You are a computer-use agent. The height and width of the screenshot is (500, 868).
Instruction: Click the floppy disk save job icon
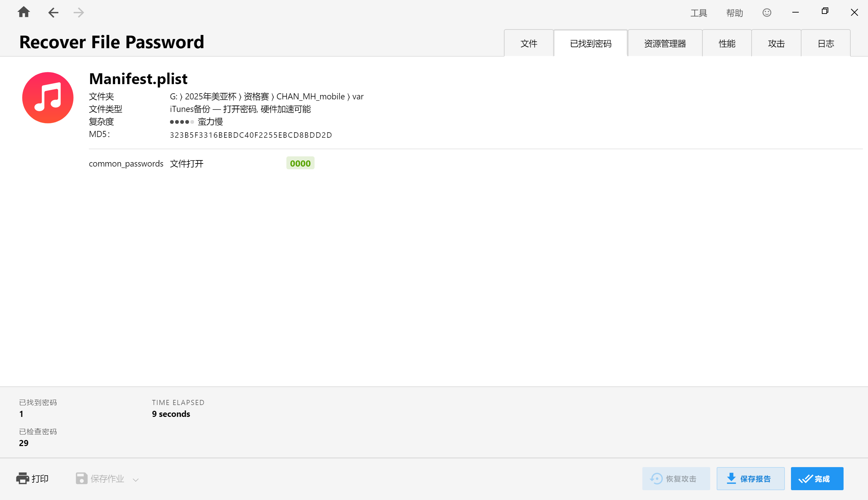tap(81, 478)
